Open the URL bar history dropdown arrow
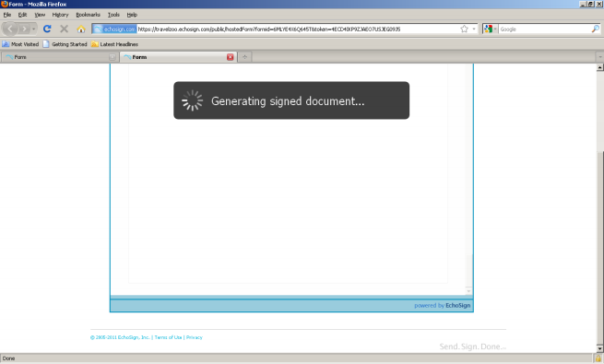Image resolution: width=604 pixels, height=364 pixels. 474,29
